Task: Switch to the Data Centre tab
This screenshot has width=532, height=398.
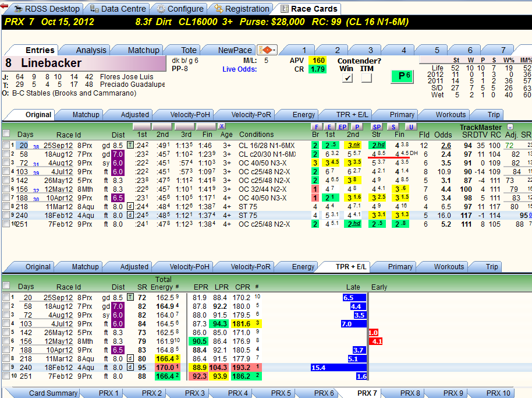Action: [118, 9]
